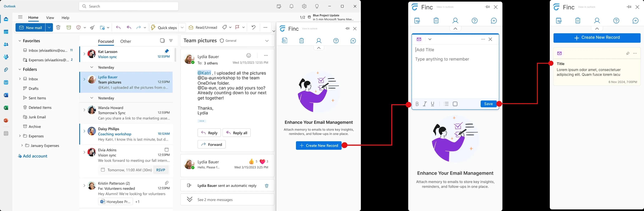Click Forward under Lydia's message

211,144
